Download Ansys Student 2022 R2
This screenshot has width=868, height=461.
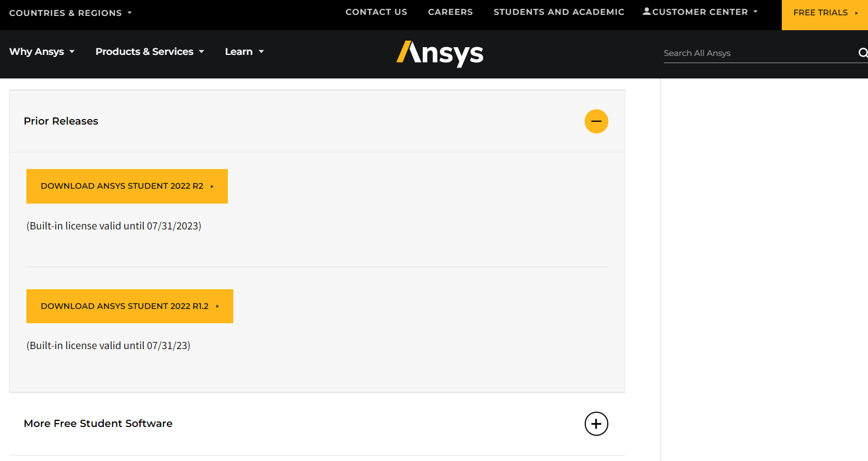[127, 186]
